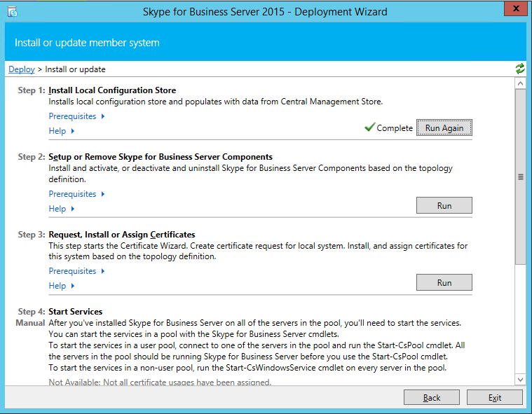This screenshot has width=532, height=414.
Task: Click the scrollbar up arrow
Action: click(521, 83)
